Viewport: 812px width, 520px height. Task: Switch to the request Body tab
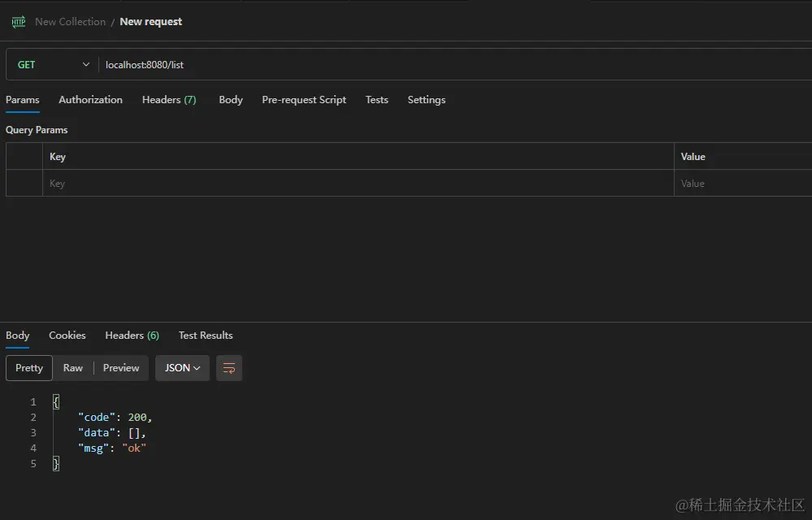click(x=231, y=100)
